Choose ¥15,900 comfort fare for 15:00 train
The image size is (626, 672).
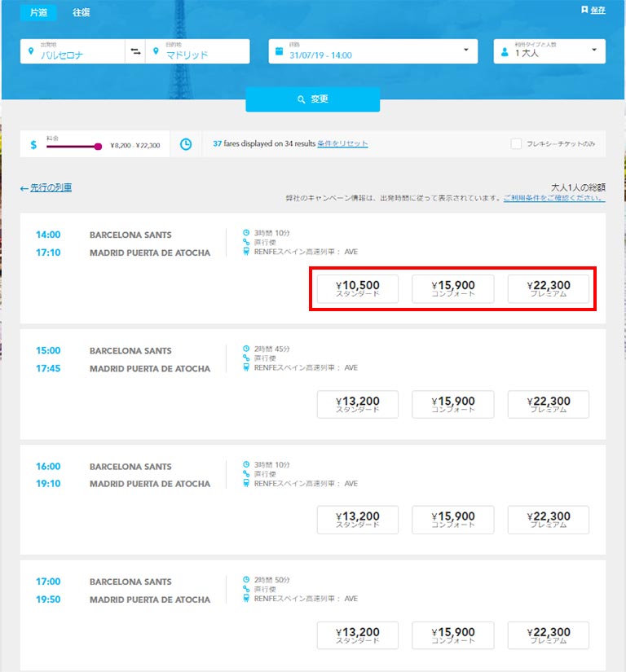452,404
